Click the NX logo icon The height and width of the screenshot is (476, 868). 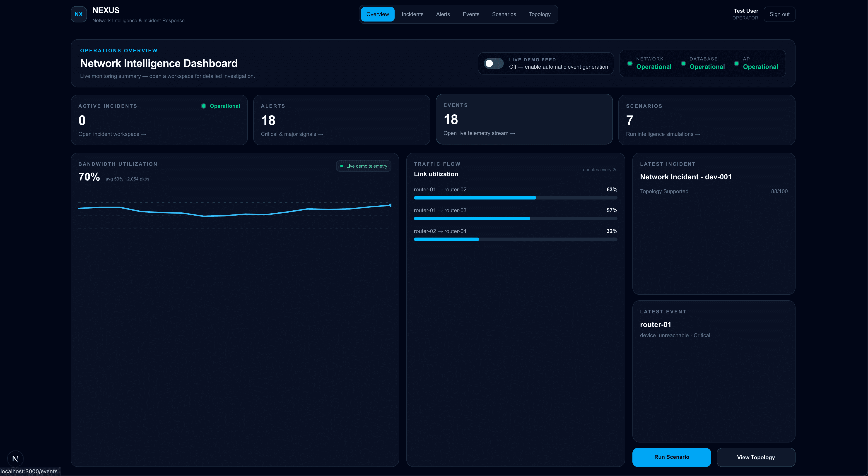79,14
